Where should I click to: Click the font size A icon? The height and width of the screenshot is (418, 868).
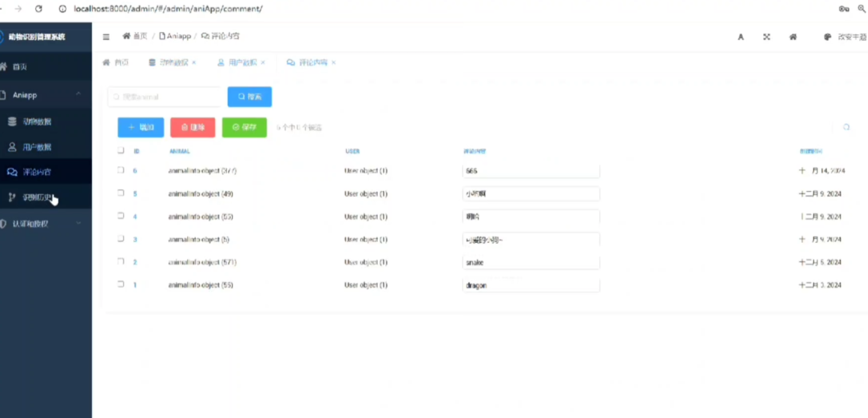point(740,37)
